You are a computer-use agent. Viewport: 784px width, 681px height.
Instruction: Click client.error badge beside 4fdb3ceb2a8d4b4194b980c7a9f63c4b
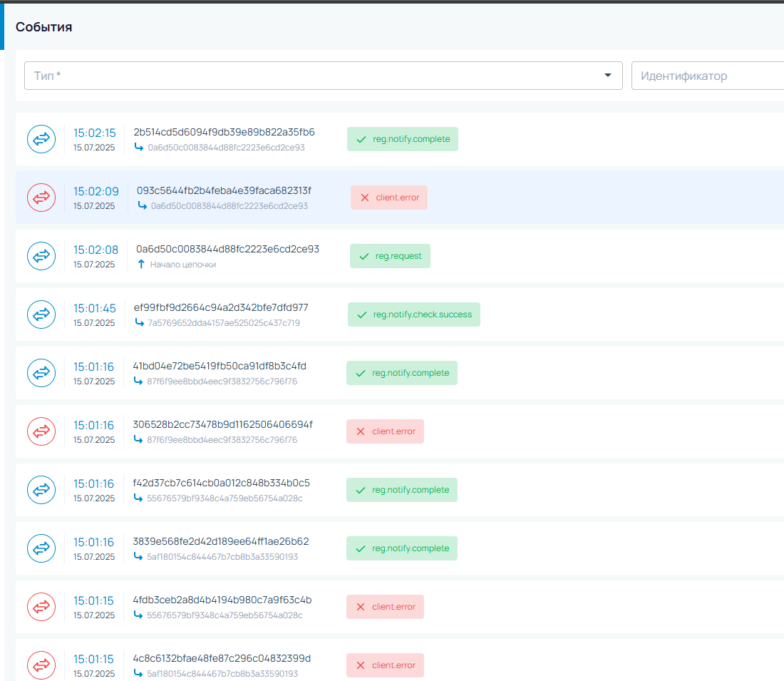[385, 607]
